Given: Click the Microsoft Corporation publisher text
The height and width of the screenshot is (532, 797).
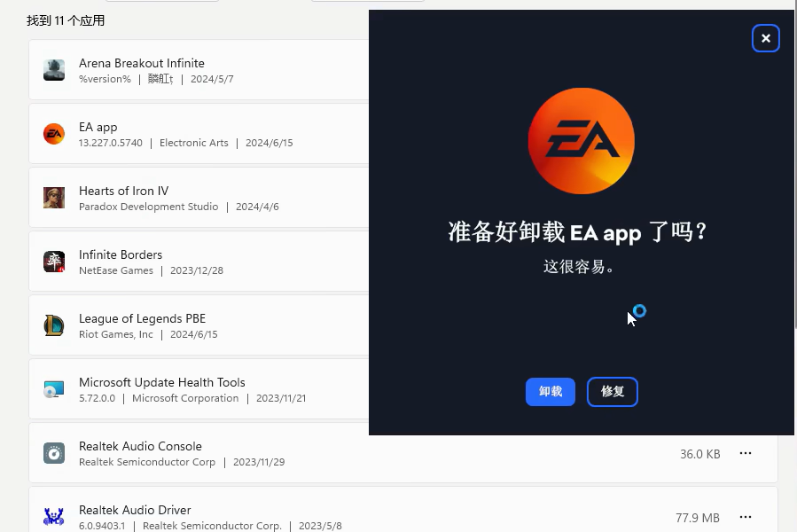Looking at the screenshot, I should [x=185, y=398].
